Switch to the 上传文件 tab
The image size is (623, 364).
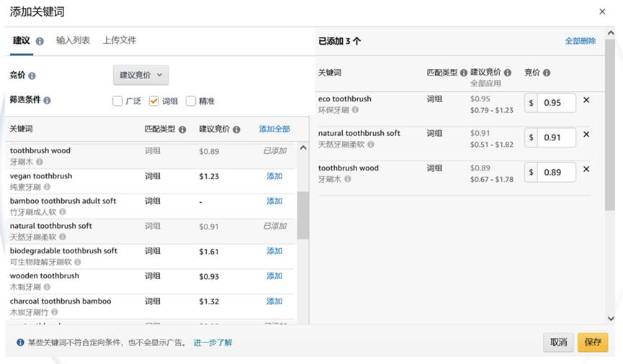click(120, 40)
